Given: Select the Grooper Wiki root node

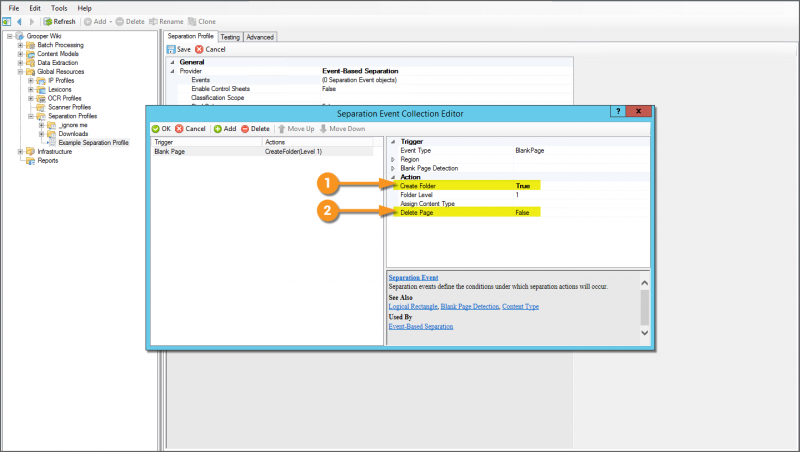Looking at the screenshot, I should pyautogui.click(x=44, y=36).
